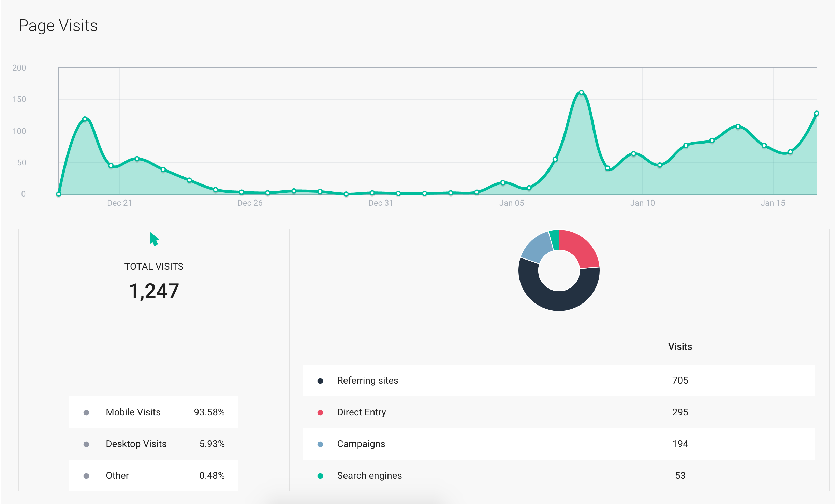Click the 194 visits value
The height and width of the screenshot is (504, 835).
click(x=680, y=444)
